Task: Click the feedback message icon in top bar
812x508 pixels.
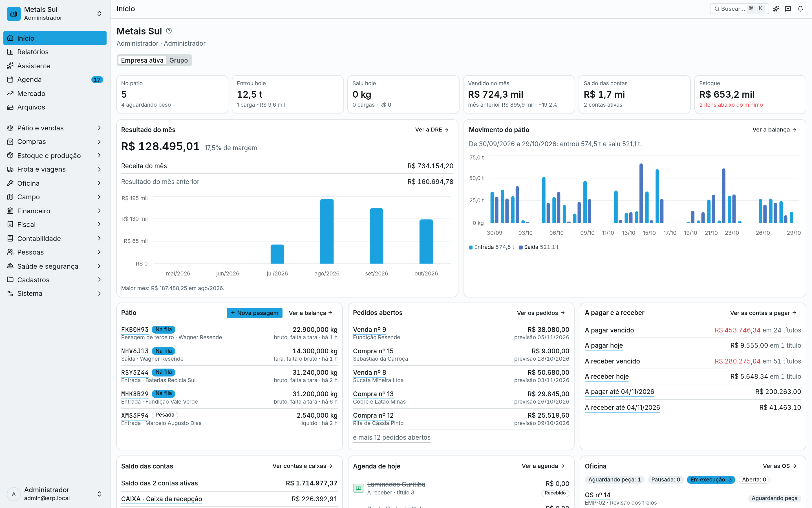Action: (x=788, y=9)
